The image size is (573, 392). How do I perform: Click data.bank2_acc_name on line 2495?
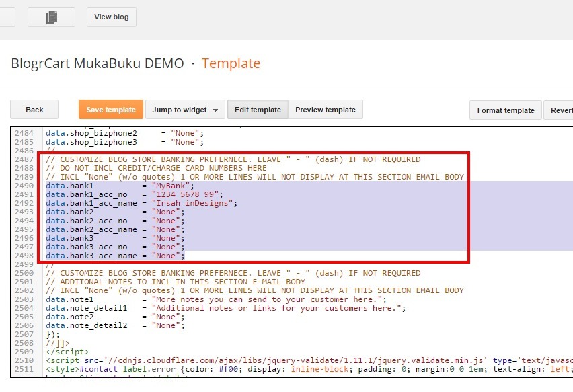[x=91, y=229]
